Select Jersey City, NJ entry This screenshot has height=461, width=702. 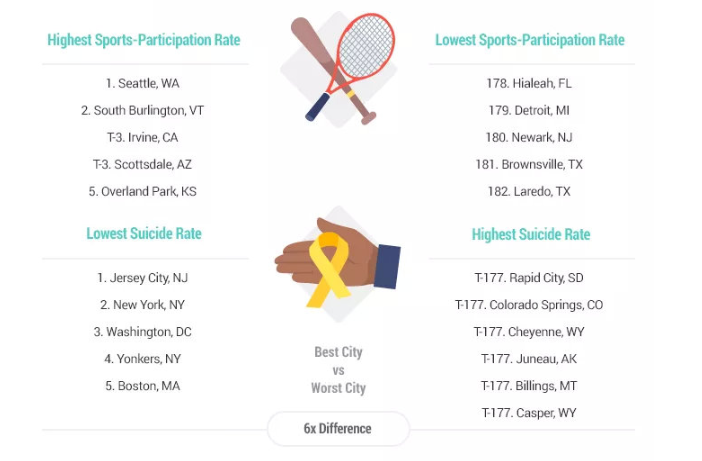point(142,278)
